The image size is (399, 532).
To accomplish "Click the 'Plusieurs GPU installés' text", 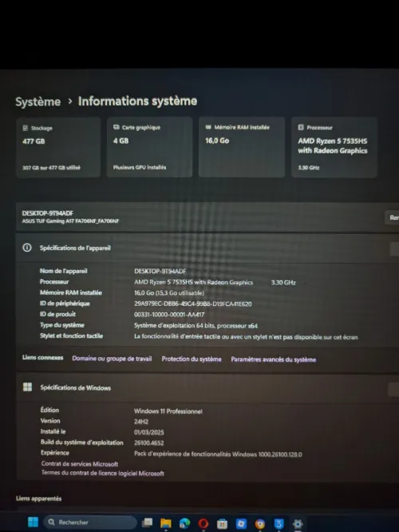I will tap(140, 167).
